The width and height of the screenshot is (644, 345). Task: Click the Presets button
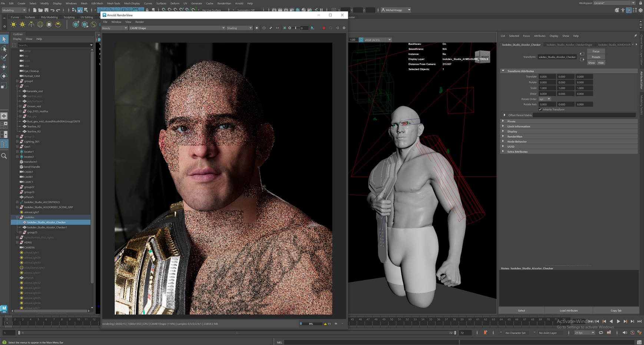596,57
